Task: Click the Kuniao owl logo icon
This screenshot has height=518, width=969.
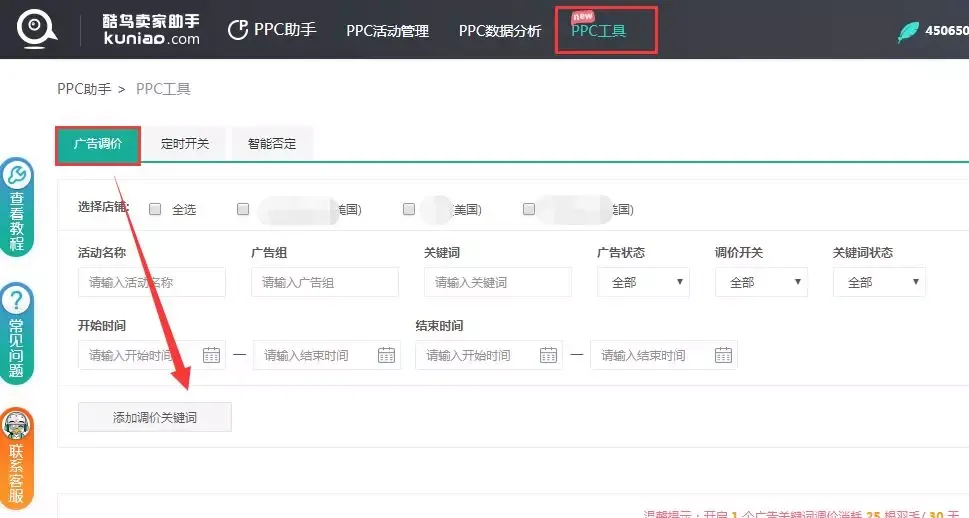Action: click(36, 29)
